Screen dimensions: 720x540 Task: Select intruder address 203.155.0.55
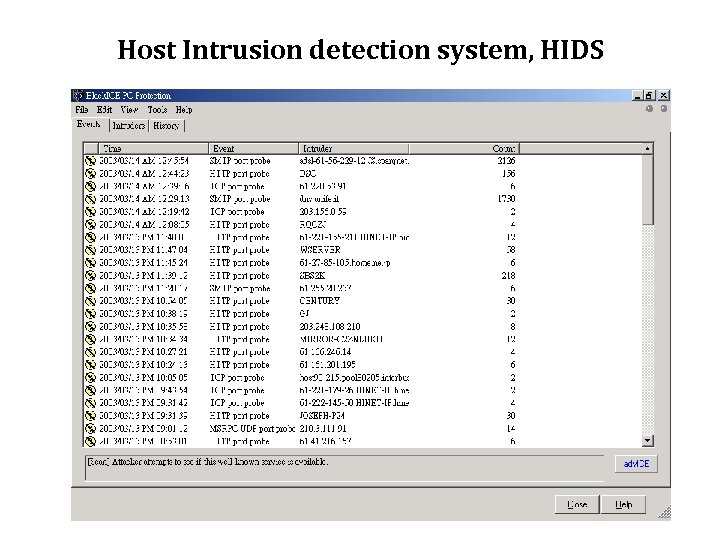tap(323, 212)
